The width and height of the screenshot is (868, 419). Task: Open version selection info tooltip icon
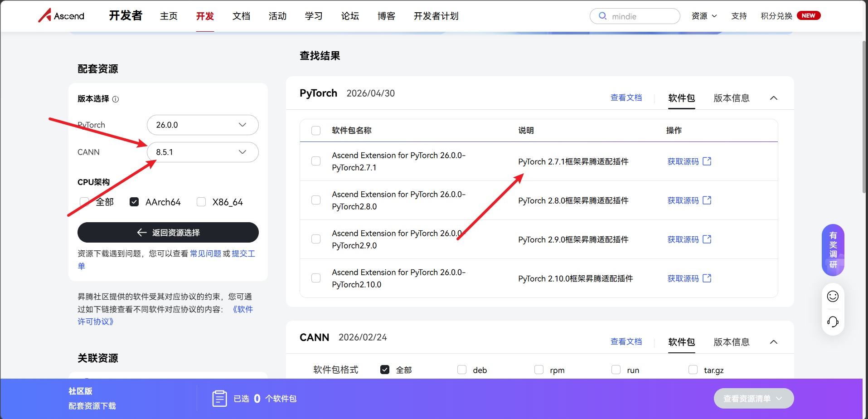point(116,99)
